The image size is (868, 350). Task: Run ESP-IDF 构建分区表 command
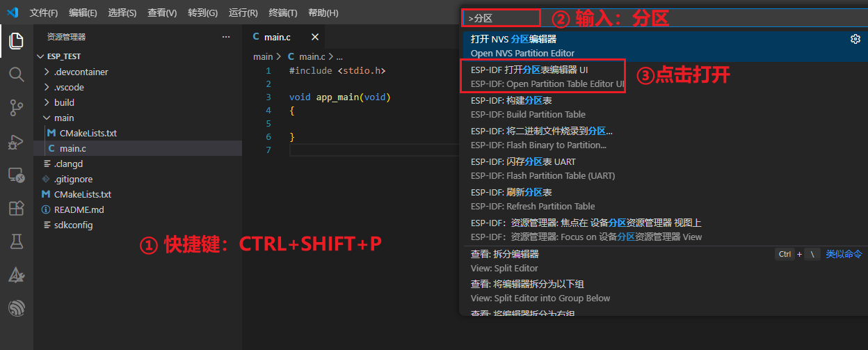click(664, 107)
